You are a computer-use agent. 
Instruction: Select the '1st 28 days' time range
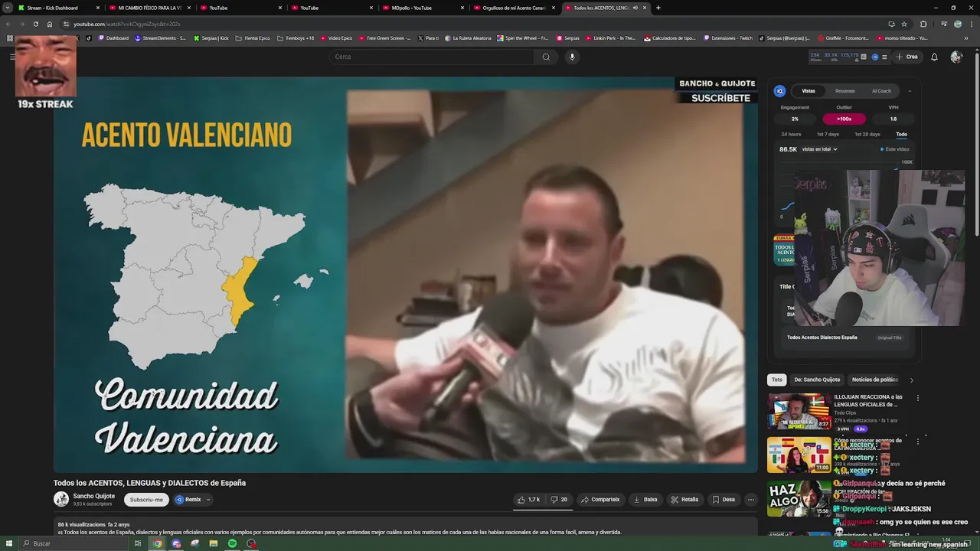click(x=867, y=134)
